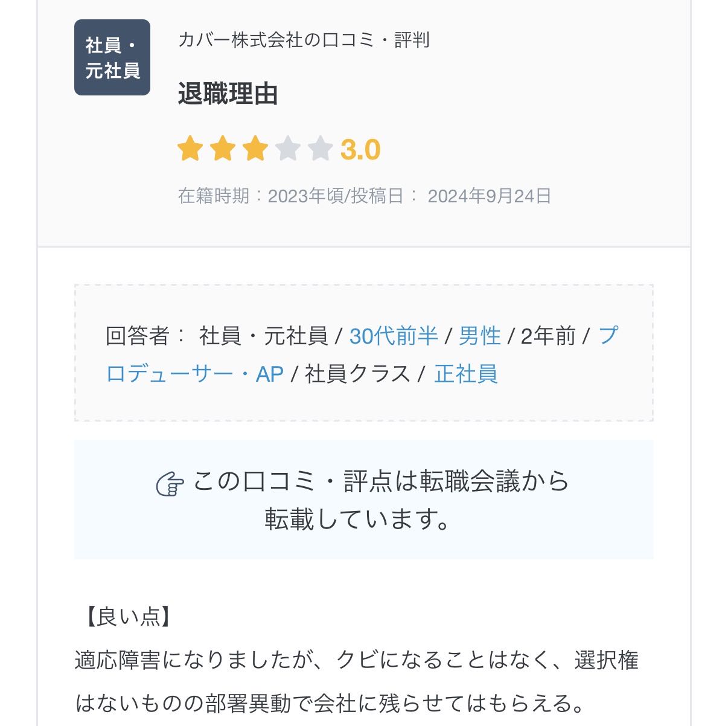The image size is (728, 726).
Task: Click the 社員クラス text in respondent info
Action: click(357, 374)
